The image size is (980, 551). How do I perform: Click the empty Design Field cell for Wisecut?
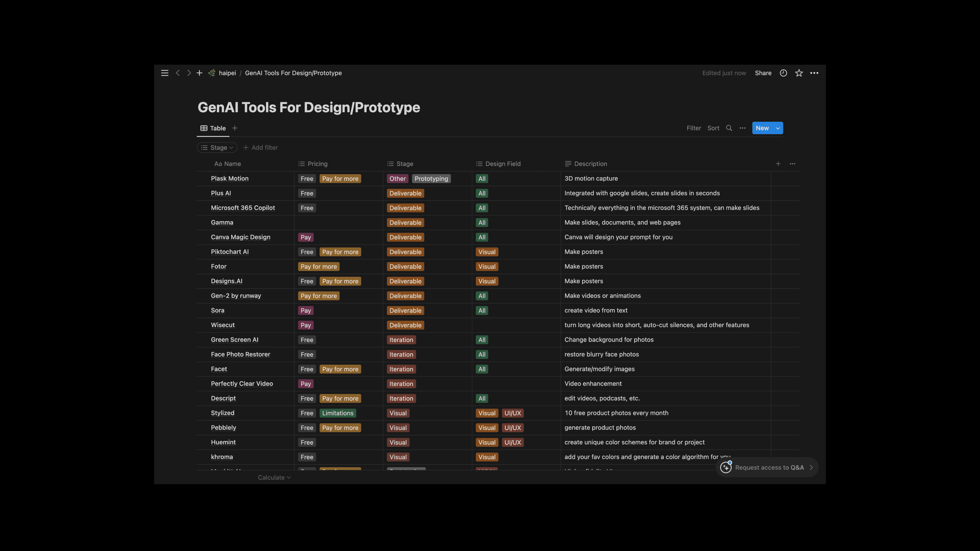(x=516, y=325)
